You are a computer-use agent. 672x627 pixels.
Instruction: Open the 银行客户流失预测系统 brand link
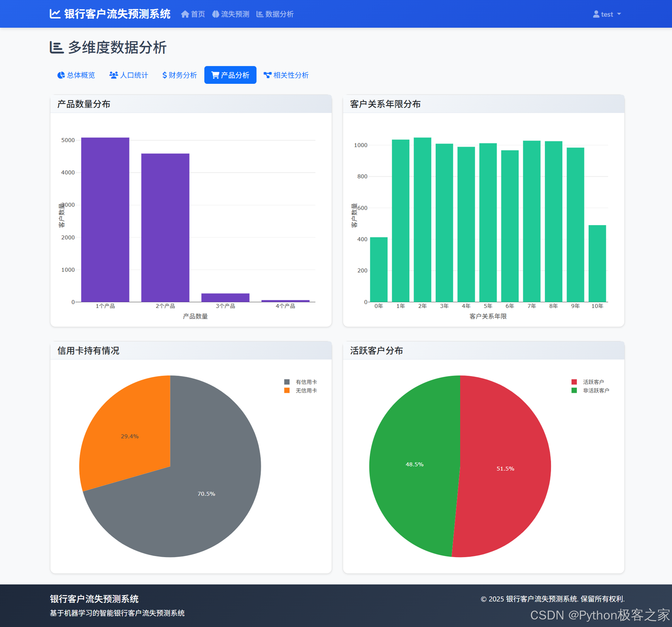point(117,14)
